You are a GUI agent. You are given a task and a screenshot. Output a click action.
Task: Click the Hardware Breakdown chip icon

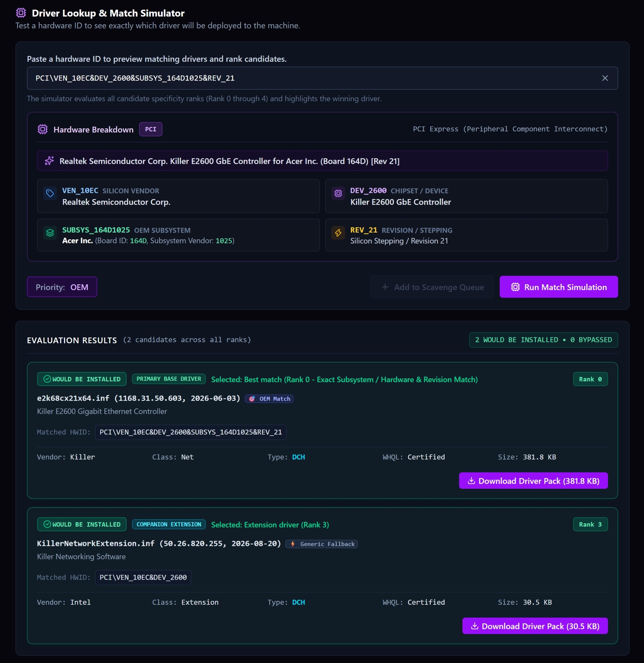(43, 129)
